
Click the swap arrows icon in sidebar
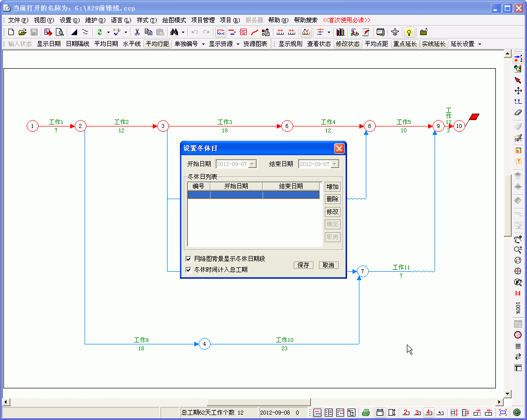[518, 356]
